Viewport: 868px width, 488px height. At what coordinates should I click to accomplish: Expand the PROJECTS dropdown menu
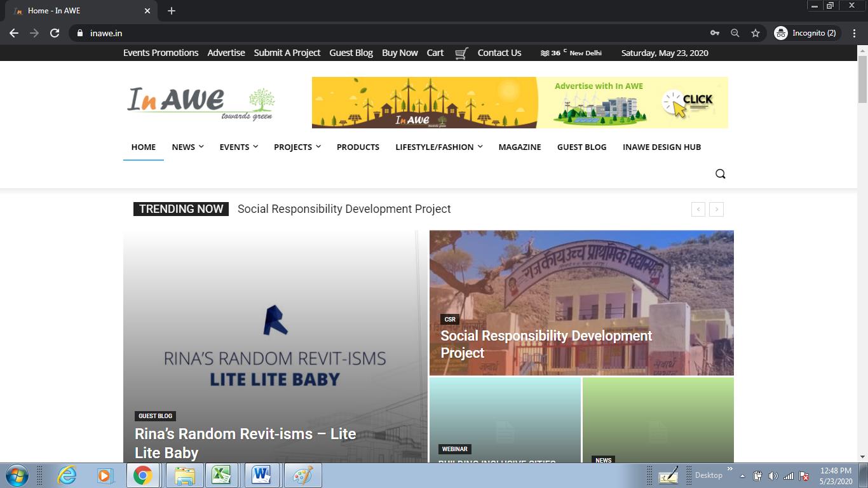click(297, 147)
